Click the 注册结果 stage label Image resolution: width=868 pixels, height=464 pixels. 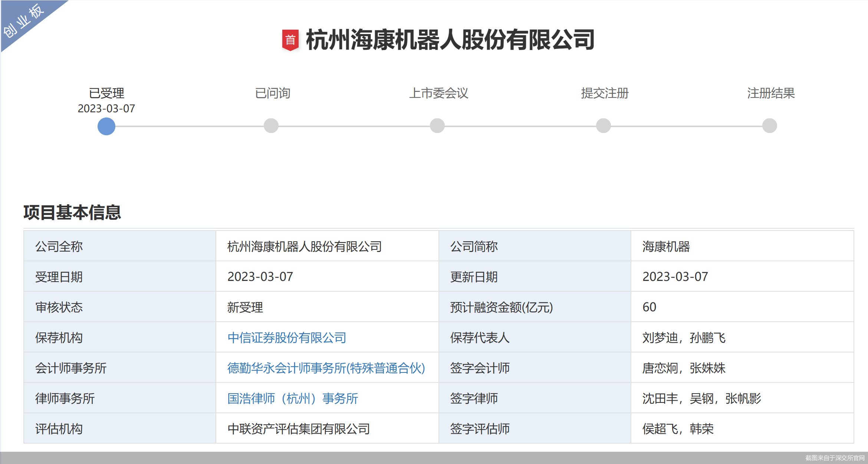[x=771, y=93]
